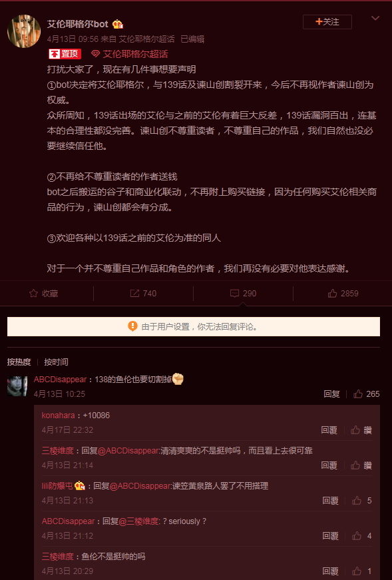
Task: Click the membership crown badge beside the bot's name
Action: tap(118, 25)
